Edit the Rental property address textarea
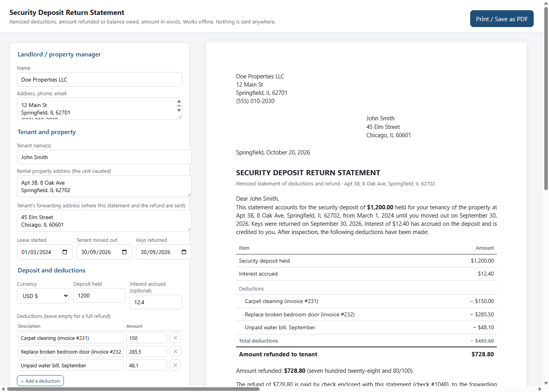Viewport: 549px width, 392px height. [104, 186]
